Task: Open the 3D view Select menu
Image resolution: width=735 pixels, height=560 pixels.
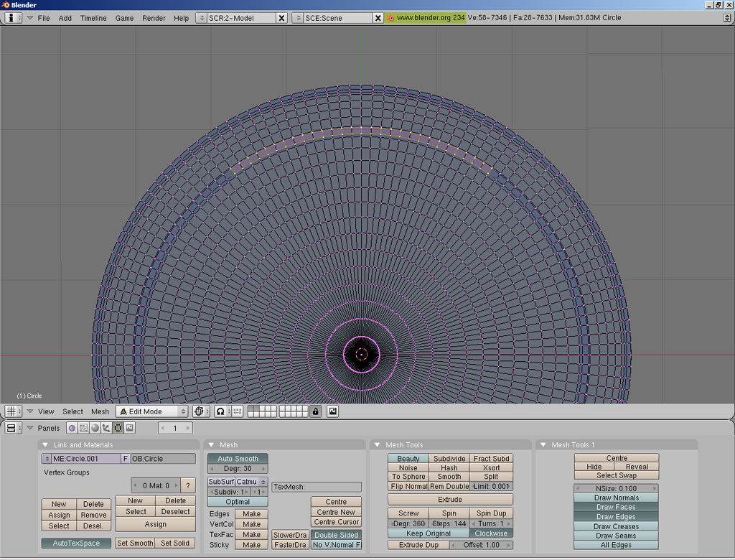Action: pos(72,411)
